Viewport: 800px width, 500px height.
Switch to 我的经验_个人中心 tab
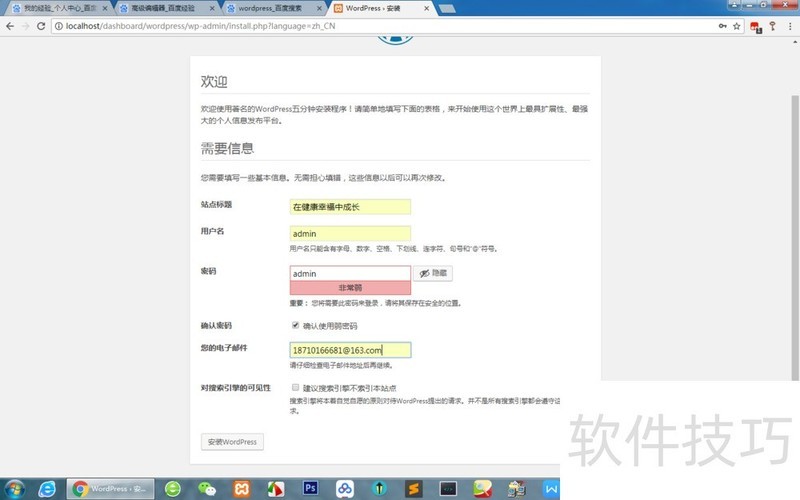tap(60, 9)
